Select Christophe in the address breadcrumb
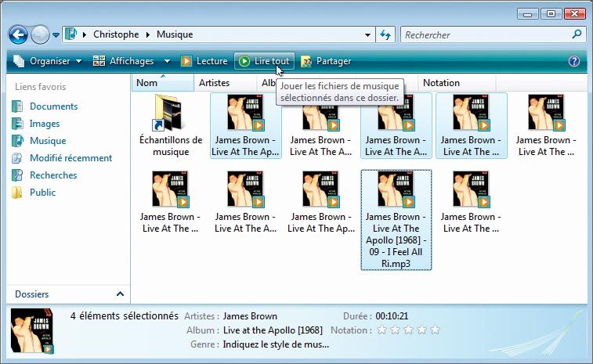 pos(116,34)
